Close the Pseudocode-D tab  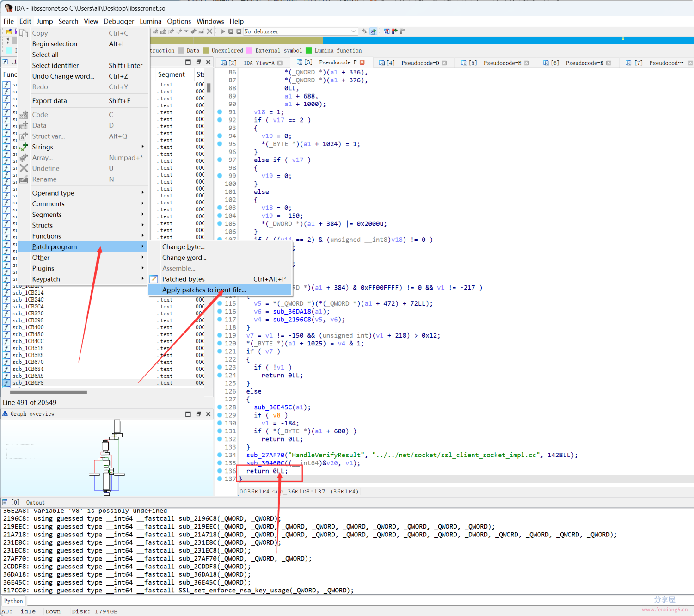tap(444, 63)
